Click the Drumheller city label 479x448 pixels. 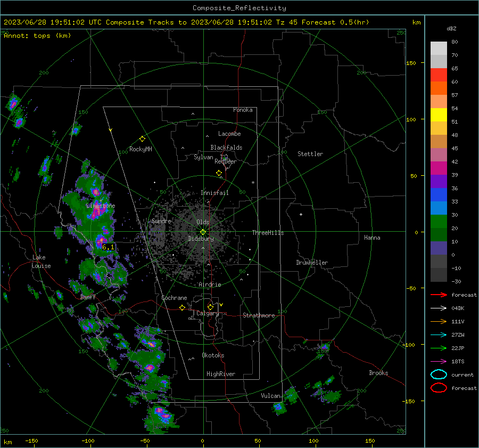coord(312,263)
